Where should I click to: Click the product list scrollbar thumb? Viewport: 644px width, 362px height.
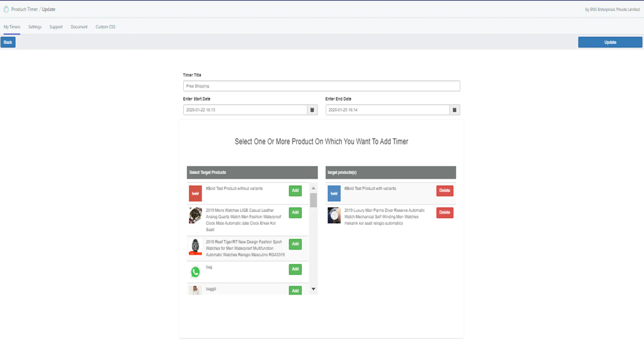313,200
